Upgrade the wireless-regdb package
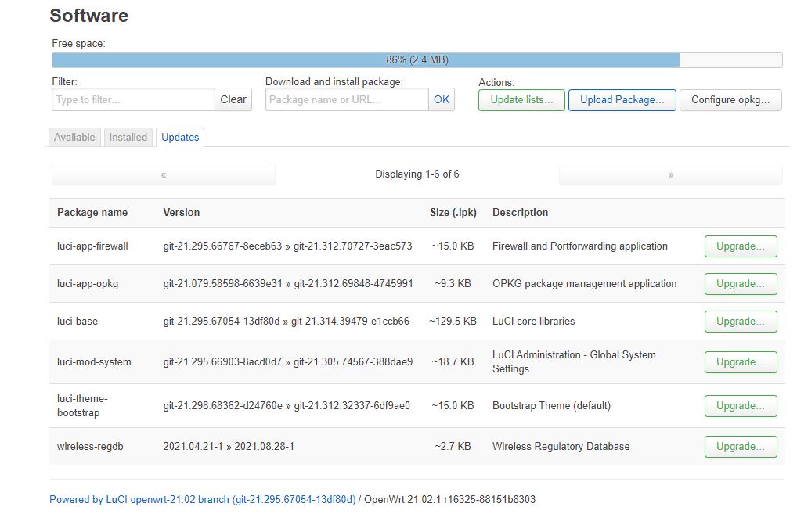 [740, 446]
